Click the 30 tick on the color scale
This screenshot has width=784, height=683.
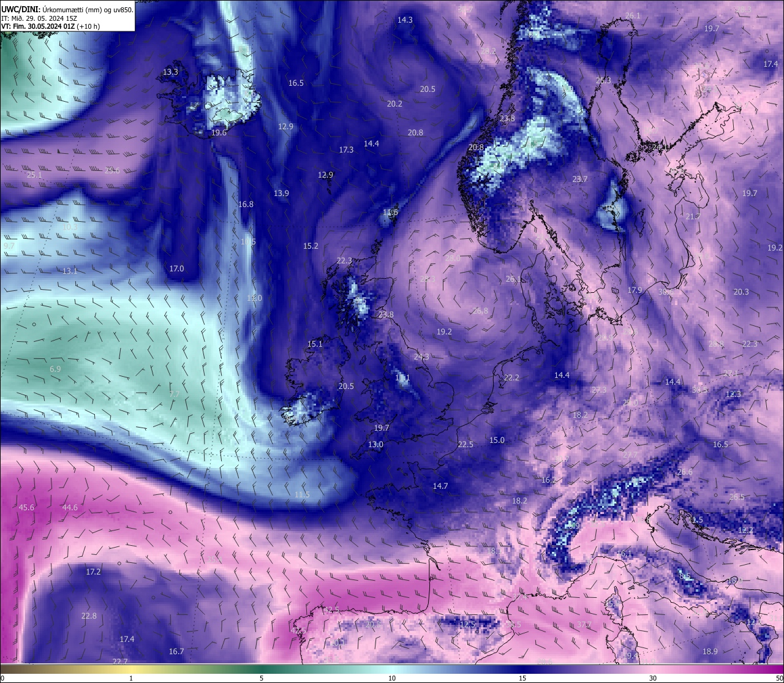653,678
